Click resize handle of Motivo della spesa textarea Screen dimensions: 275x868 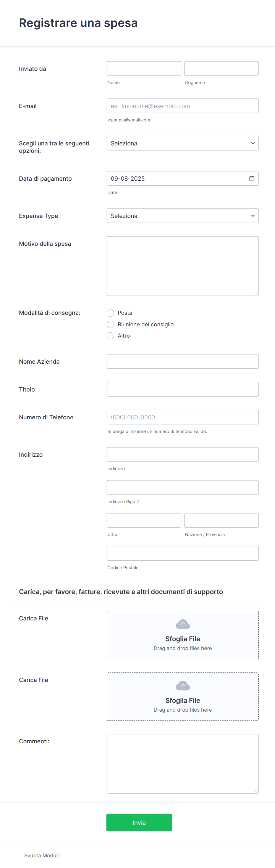(256, 293)
